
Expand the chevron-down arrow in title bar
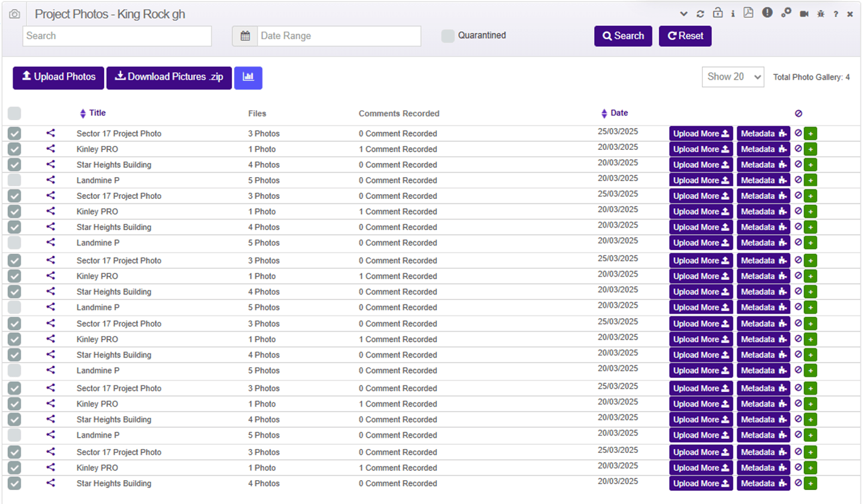684,14
